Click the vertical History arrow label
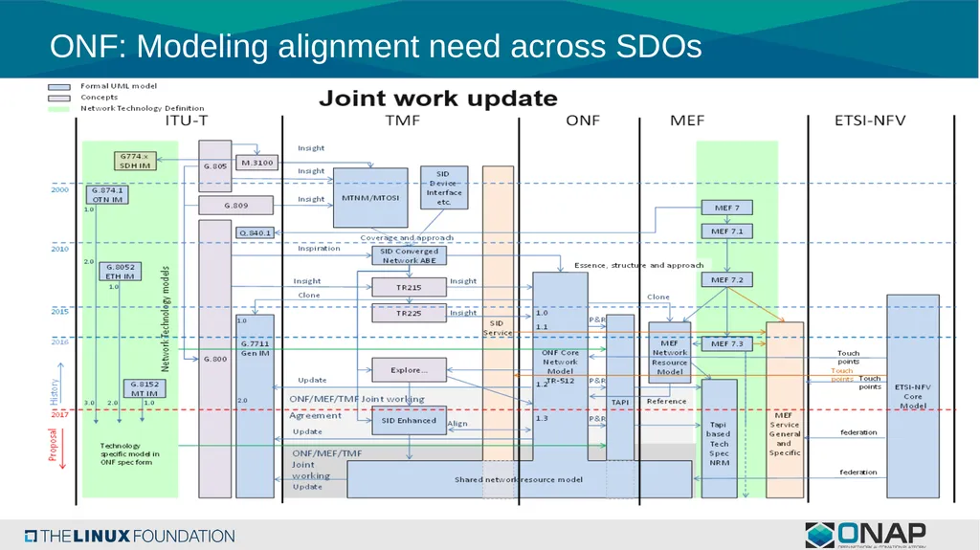980x550 pixels. point(55,391)
